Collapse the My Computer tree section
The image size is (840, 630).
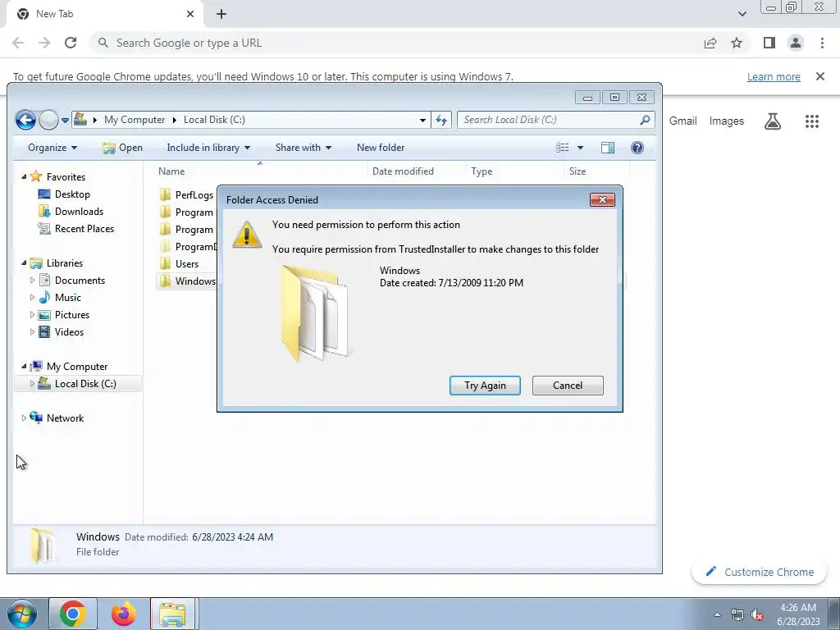24,367
